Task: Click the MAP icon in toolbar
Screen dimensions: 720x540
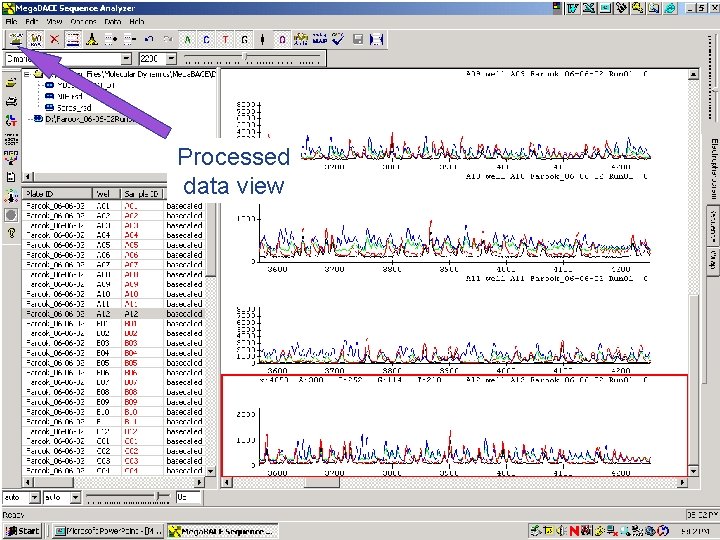Action: pos(320,39)
